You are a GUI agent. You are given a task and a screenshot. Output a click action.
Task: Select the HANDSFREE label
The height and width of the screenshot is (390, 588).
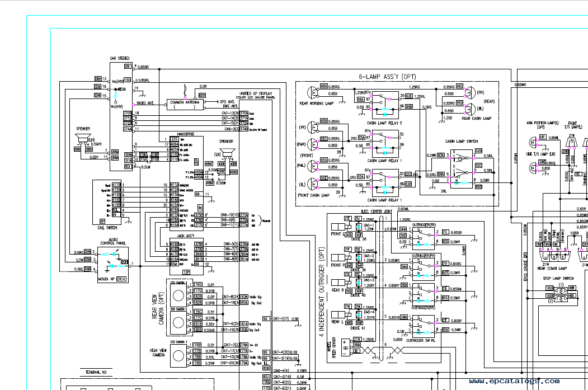tap(185, 134)
